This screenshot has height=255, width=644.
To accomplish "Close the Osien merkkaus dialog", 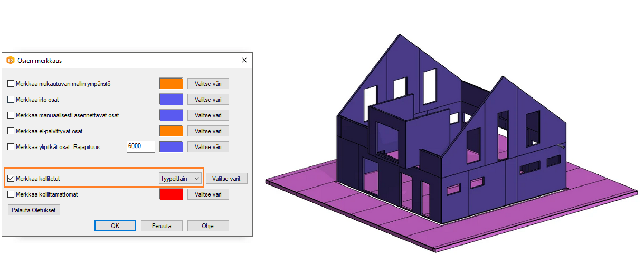I will (244, 60).
